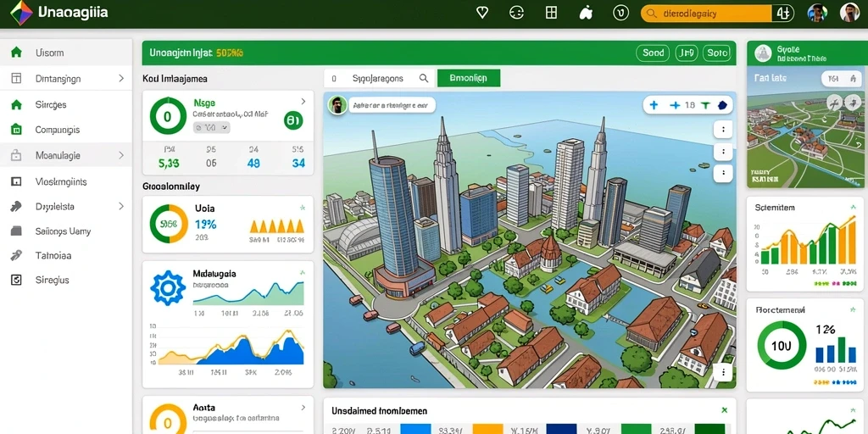
Task: Click the '4|' button beside the orange search
Action: click(x=782, y=14)
